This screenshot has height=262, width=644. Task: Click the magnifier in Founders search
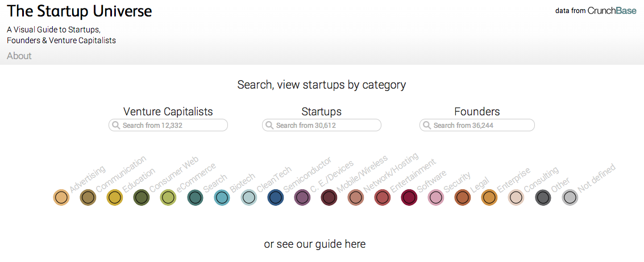427,126
